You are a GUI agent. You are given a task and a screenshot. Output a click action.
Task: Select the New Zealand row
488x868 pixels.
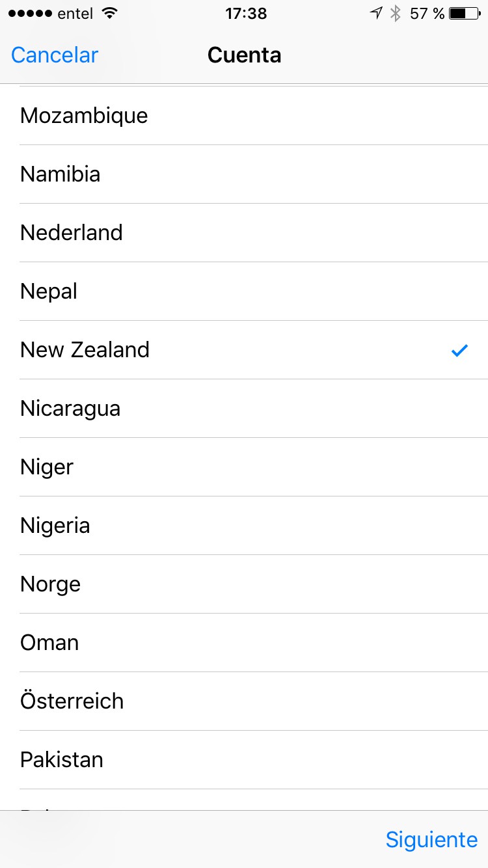tap(244, 350)
